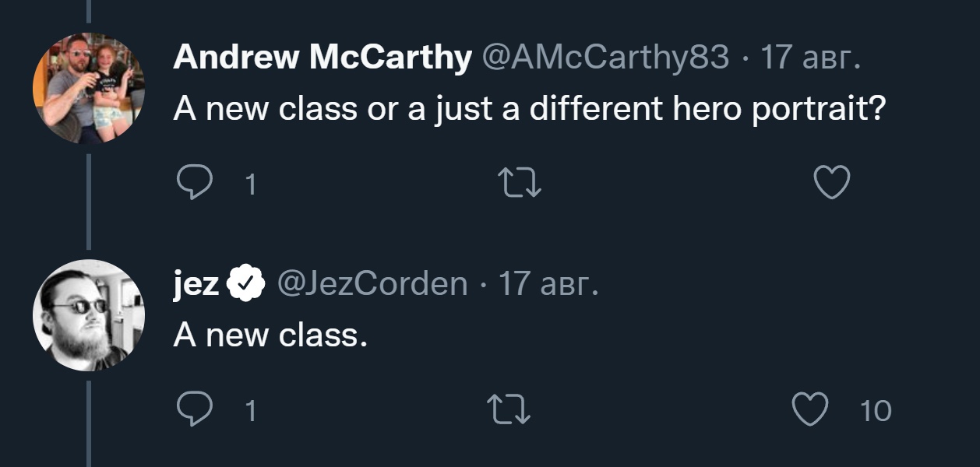This screenshot has height=467, width=980.
Task: Open the @JezCorden handle link
Action: pos(372,285)
